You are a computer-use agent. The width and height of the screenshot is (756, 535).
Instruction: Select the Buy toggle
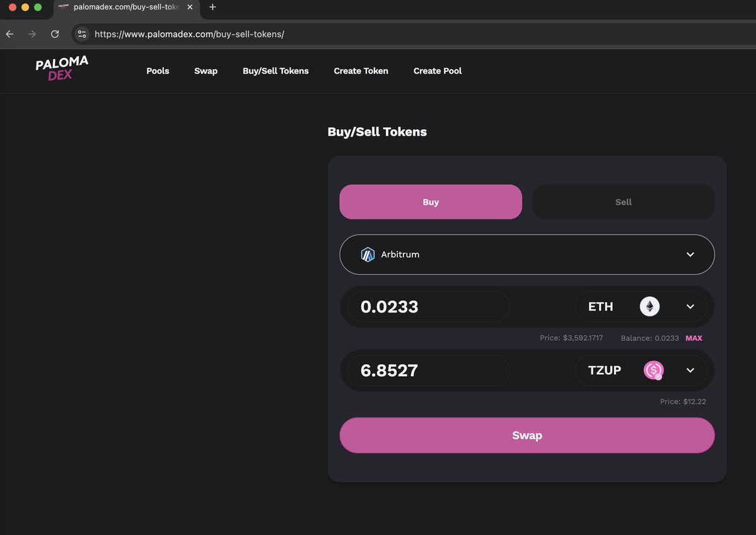click(x=431, y=202)
